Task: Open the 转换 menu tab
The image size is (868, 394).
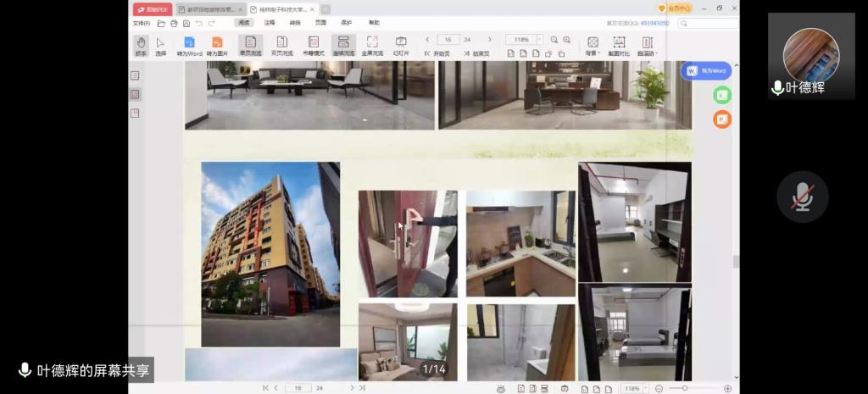Action: tap(295, 23)
